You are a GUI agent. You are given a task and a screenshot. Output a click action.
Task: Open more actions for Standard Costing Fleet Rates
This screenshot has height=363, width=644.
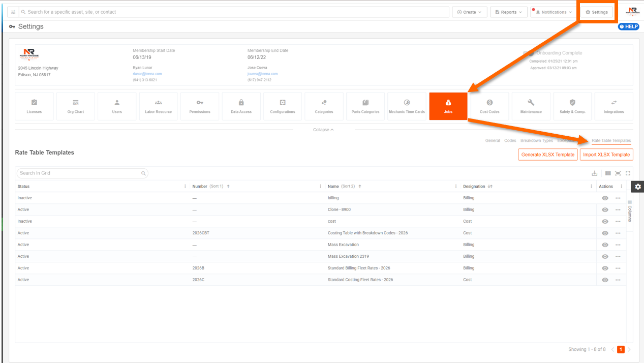click(618, 280)
